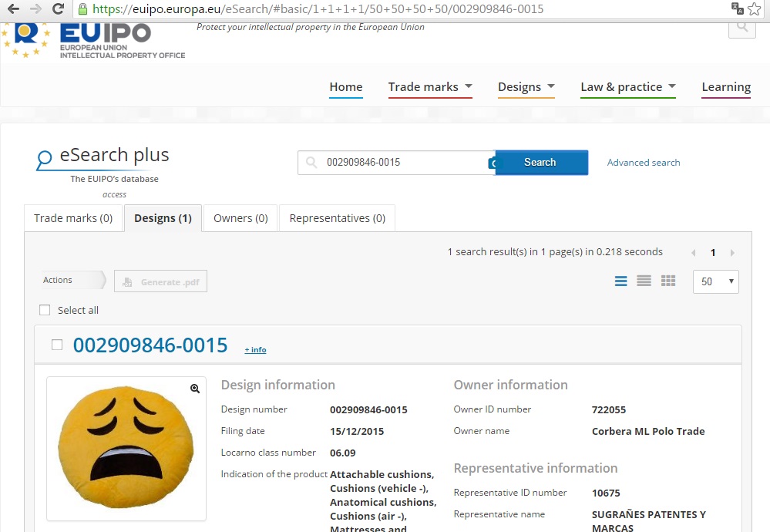Screen dimensions: 770x532
Task: Click the eSearch plus magnifier logo
Action: pos(44,159)
